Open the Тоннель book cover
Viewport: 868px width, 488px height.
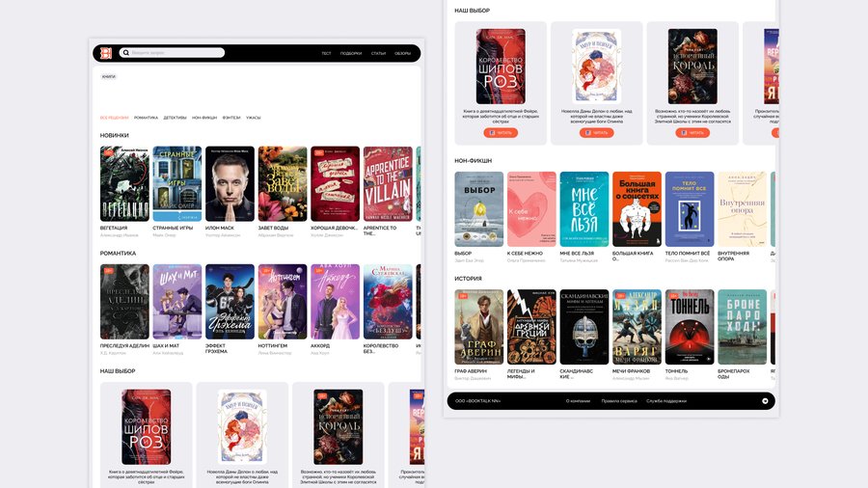[x=690, y=327]
